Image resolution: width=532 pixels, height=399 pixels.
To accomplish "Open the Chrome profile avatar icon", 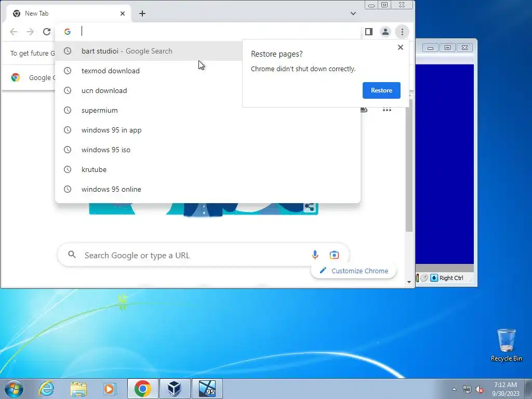I will click(x=385, y=32).
